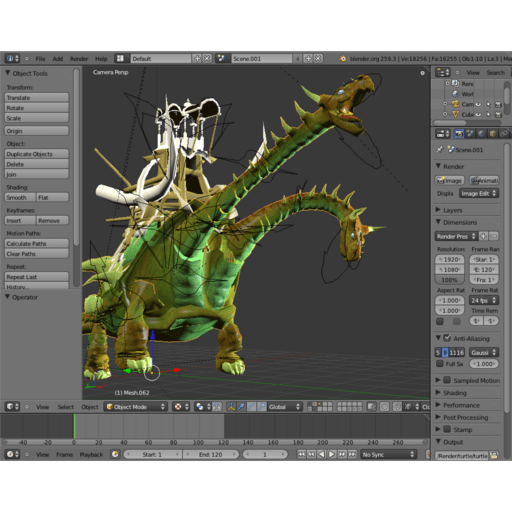Image resolution: width=512 pixels, height=512 pixels.
Task: Open the Gaussian filter dropdown
Action: [x=484, y=352]
